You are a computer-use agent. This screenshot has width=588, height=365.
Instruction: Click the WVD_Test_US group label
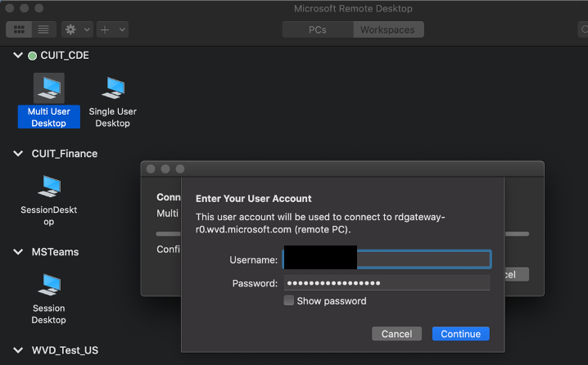[x=65, y=350]
